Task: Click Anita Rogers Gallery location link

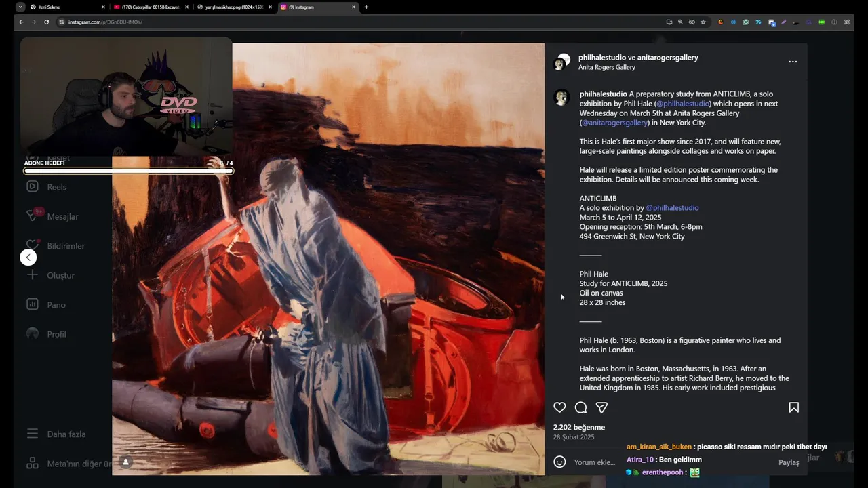Action: click(606, 67)
